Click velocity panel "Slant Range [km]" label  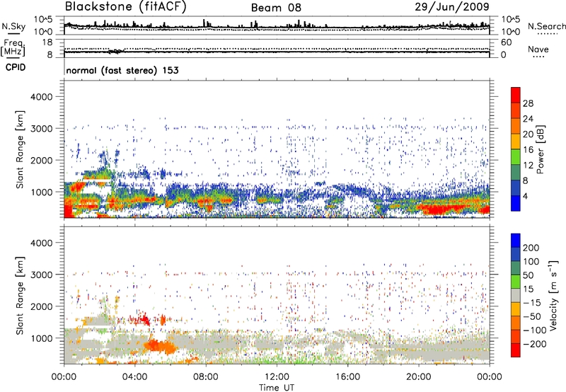point(20,296)
